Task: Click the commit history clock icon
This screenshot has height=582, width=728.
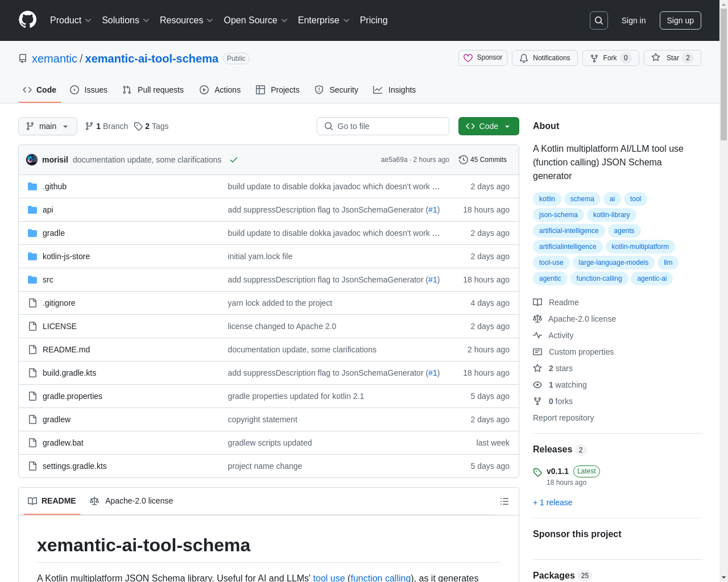Action: (x=463, y=160)
